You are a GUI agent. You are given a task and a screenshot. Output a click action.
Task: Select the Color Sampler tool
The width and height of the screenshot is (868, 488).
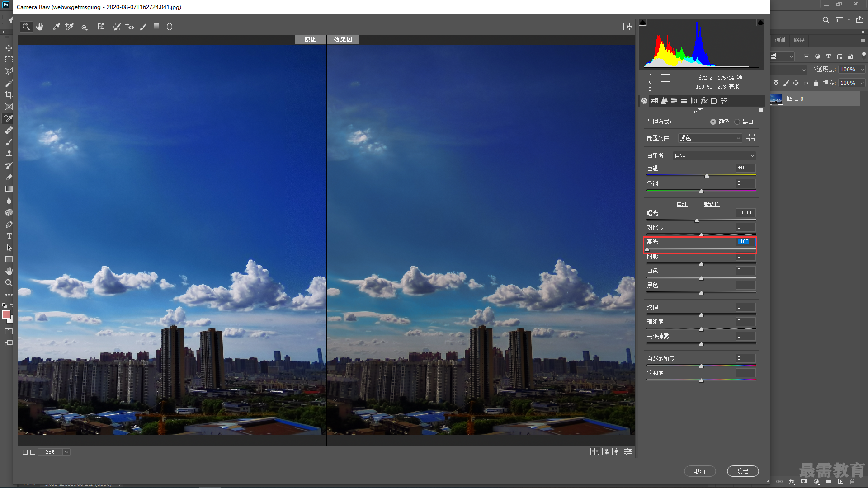[x=69, y=27]
